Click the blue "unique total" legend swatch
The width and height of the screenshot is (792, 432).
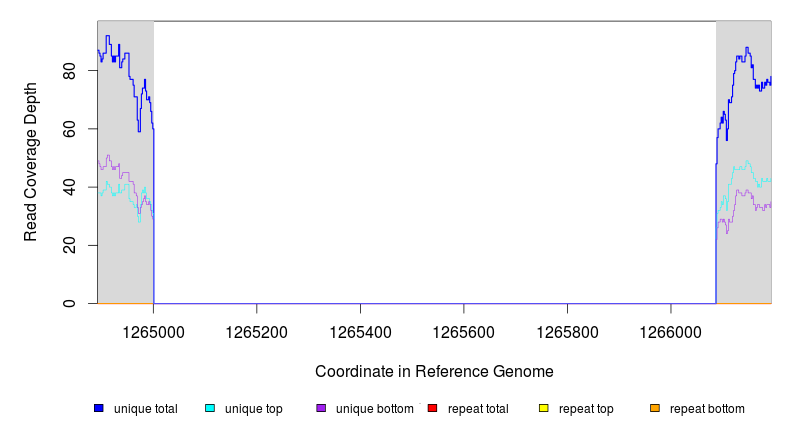99,409
